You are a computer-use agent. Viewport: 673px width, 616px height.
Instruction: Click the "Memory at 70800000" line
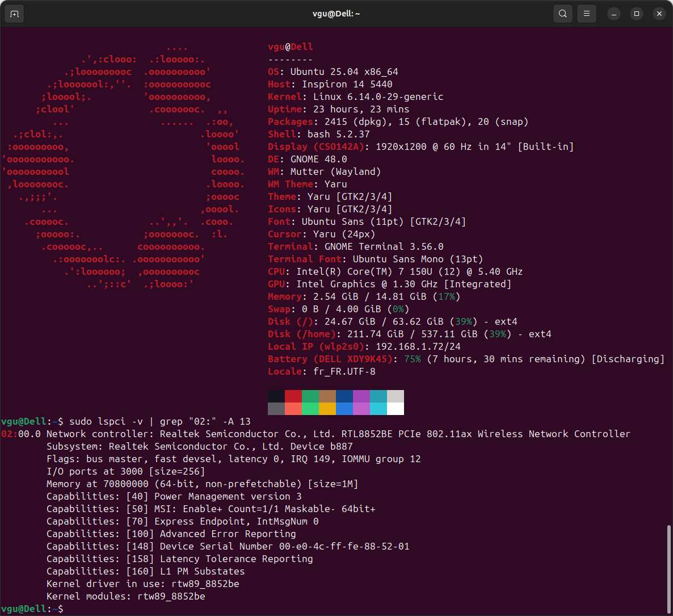203,484
